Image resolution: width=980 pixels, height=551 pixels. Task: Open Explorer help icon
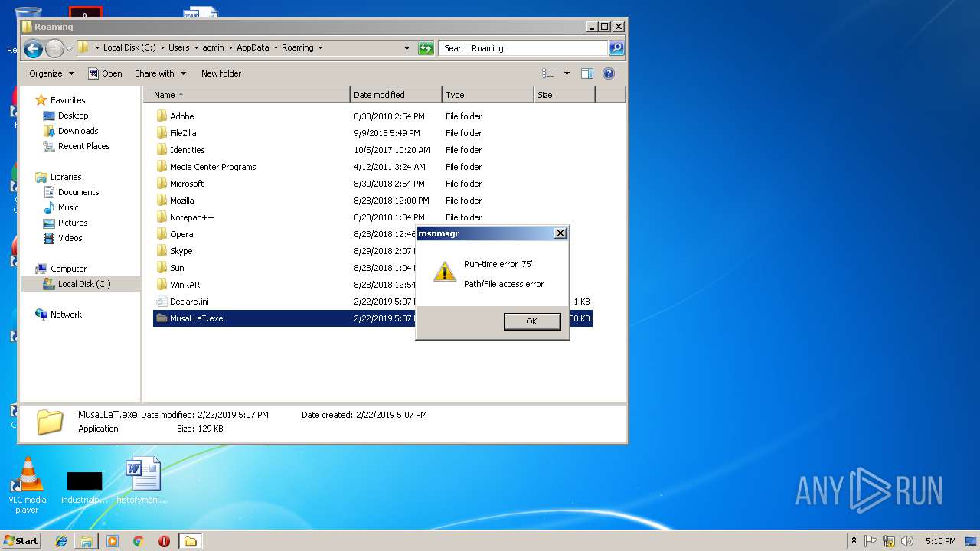(x=609, y=73)
